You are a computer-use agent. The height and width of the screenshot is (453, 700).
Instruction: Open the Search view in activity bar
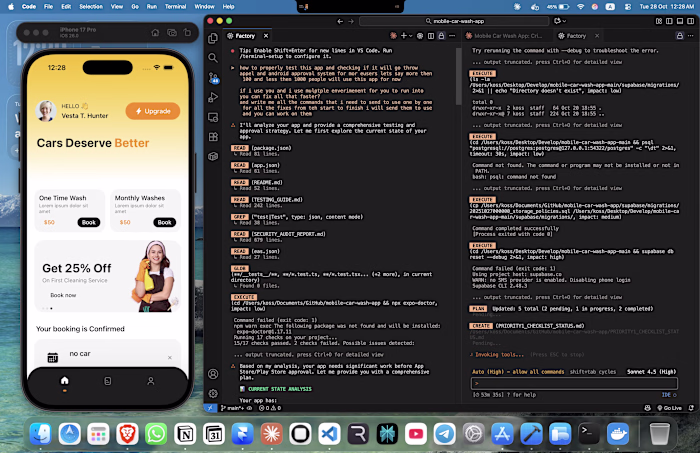point(213,58)
